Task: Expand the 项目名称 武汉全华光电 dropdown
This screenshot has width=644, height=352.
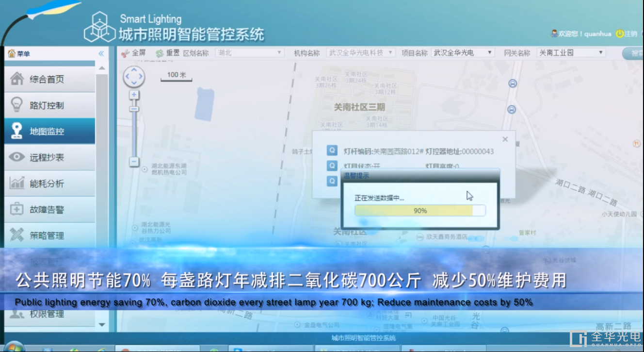Action: tap(463, 53)
